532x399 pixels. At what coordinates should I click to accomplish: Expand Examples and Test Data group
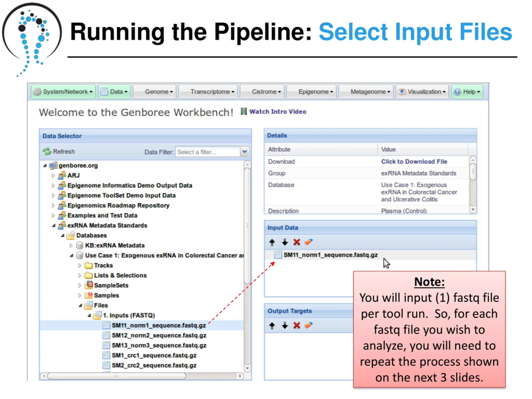[x=53, y=216]
